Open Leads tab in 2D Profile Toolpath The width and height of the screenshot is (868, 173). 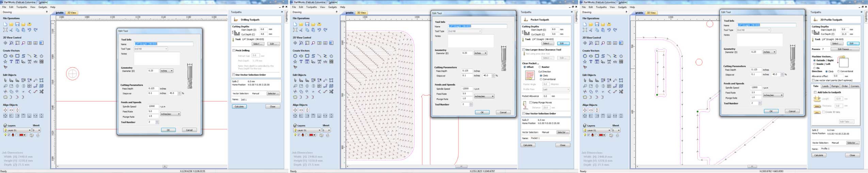(825, 86)
